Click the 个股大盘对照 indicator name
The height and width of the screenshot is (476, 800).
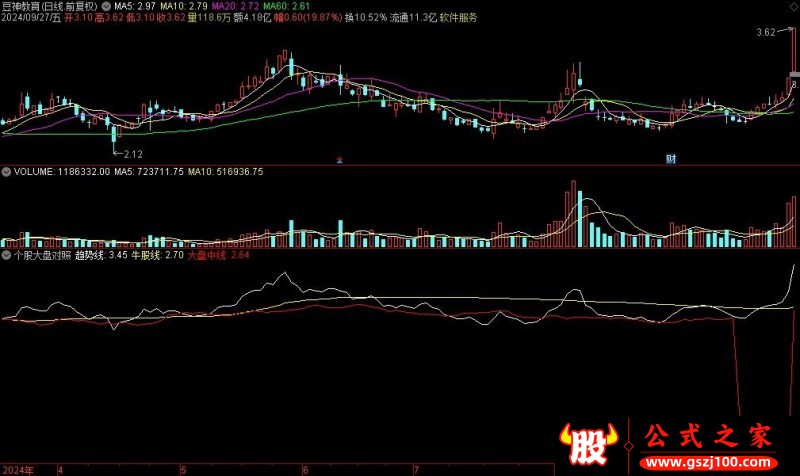(x=43, y=255)
